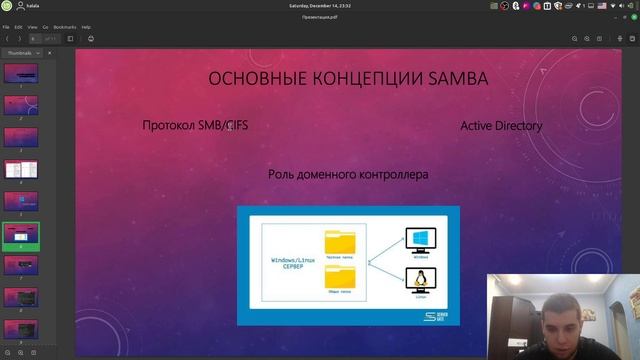This screenshot has width=640, height=360.
Task: Click the fullscreen button in top toolbar
Action: [x=632, y=39]
